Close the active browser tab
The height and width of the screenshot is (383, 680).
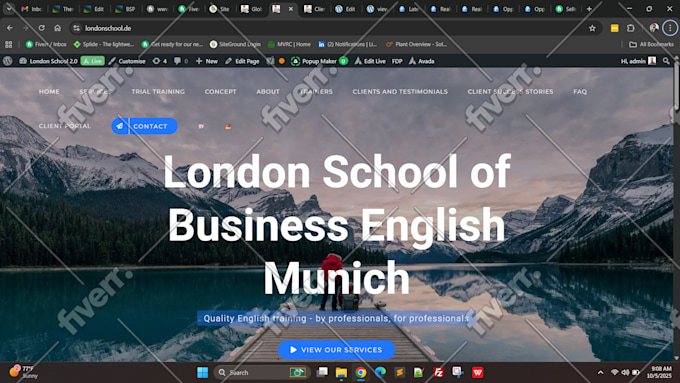click(x=291, y=9)
